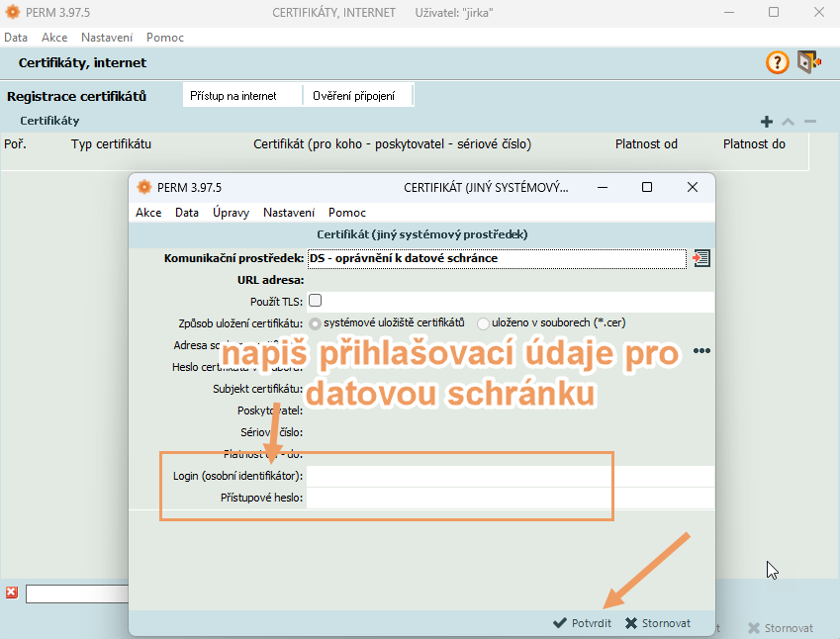Click the main window Stornovat button
Image resolution: width=840 pixels, height=639 pixels.
(x=781, y=628)
